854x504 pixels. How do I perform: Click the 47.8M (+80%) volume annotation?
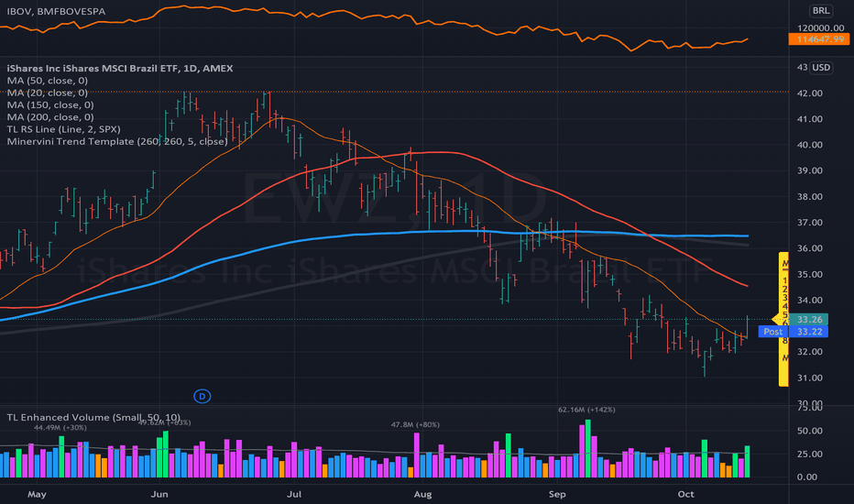(x=415, y=424)
